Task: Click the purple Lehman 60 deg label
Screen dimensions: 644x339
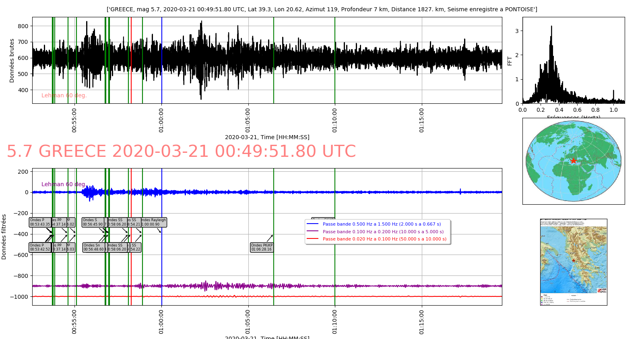Action: pyautogui.click(x=63, y=184)
